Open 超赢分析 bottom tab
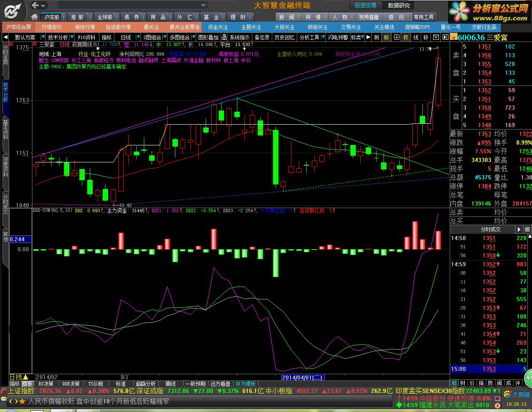The height and width of the screenshot is (412, 532). [x=145, y=384]
